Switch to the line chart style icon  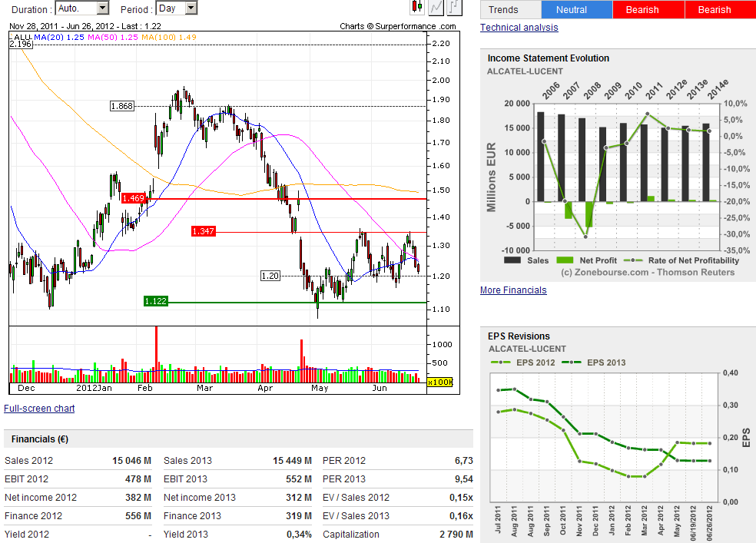coord(436,7)
